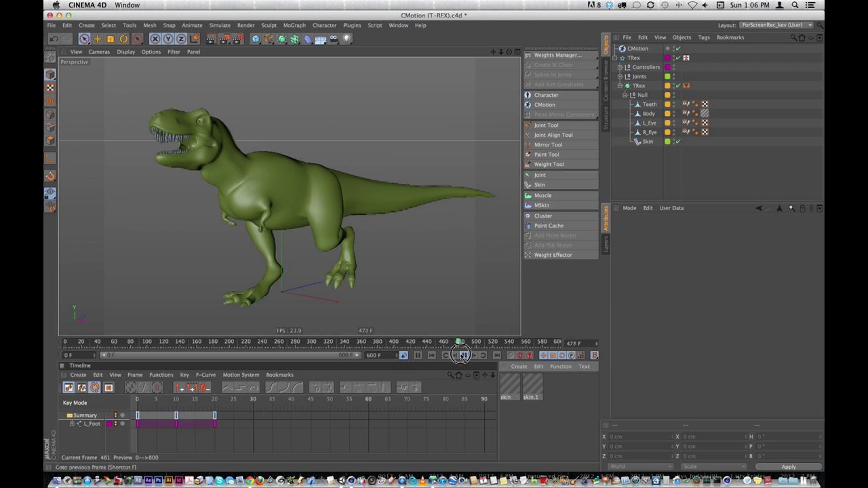Click the Weight Effector command
Image resolution: width=868 pixels, height=488 pixels.
pyautogui.click(x=561, y=255)
